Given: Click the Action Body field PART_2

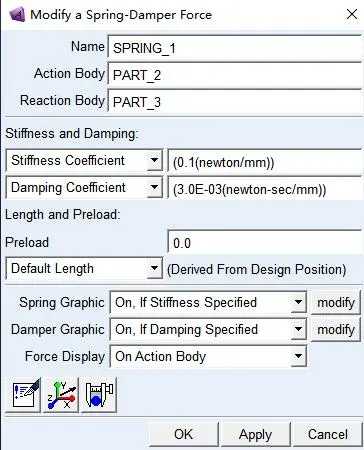Looking at the screenshot, I should point(235,75).
